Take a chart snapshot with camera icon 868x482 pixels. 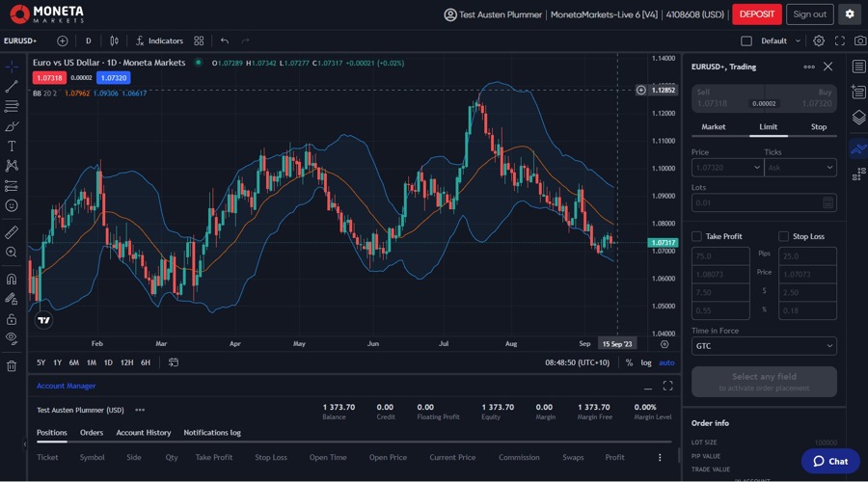pyautogui.click(x=860, y=40)
